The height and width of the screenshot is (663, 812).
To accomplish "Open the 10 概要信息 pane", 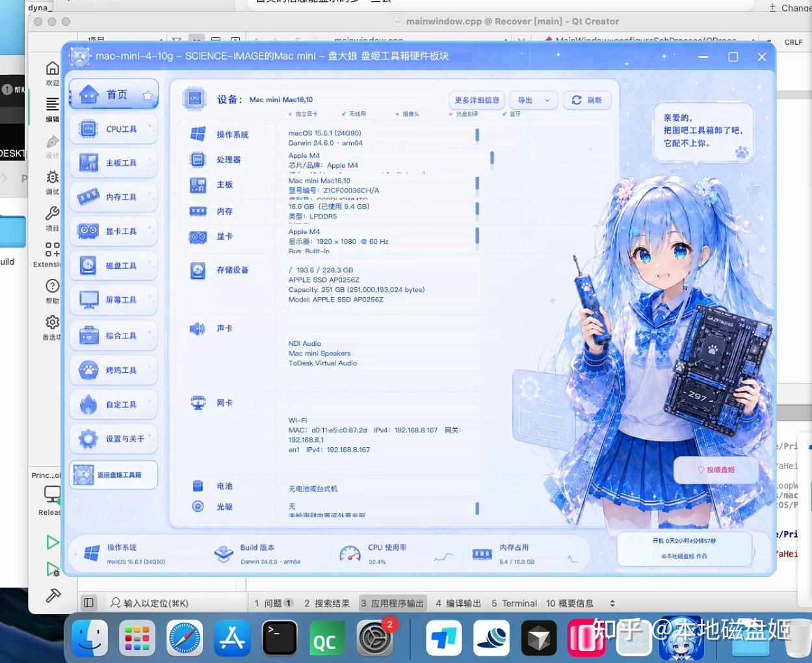I will [570, 603].
